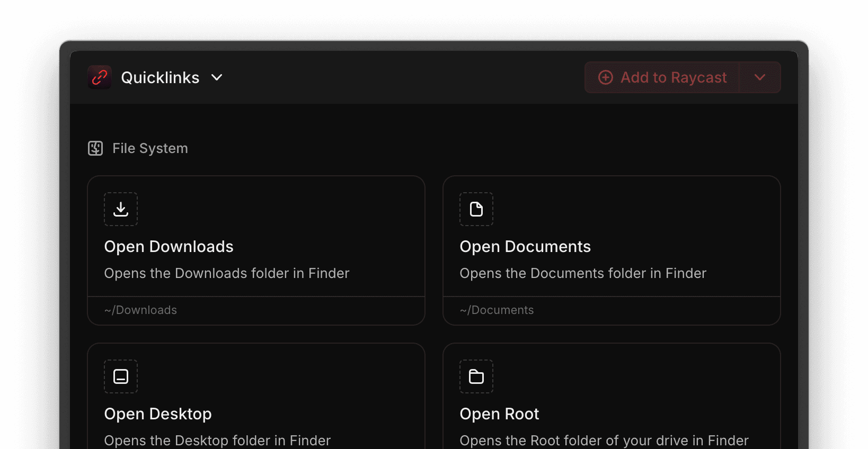Image resolution: width=868 pixels, height=449 pixels.
Task: Click the ~/Downloads path footer
Action: [141, 310]
